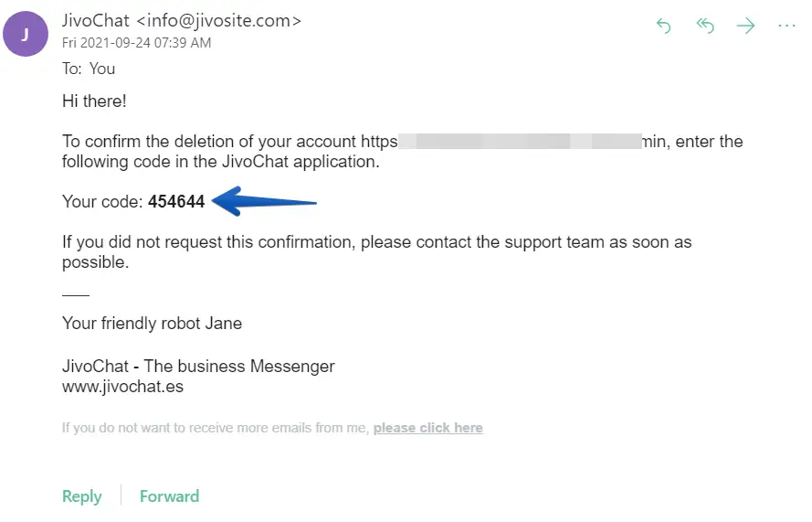
Task: Click the "Your friendly robot Jane" signature
Action: pos(152,324)
